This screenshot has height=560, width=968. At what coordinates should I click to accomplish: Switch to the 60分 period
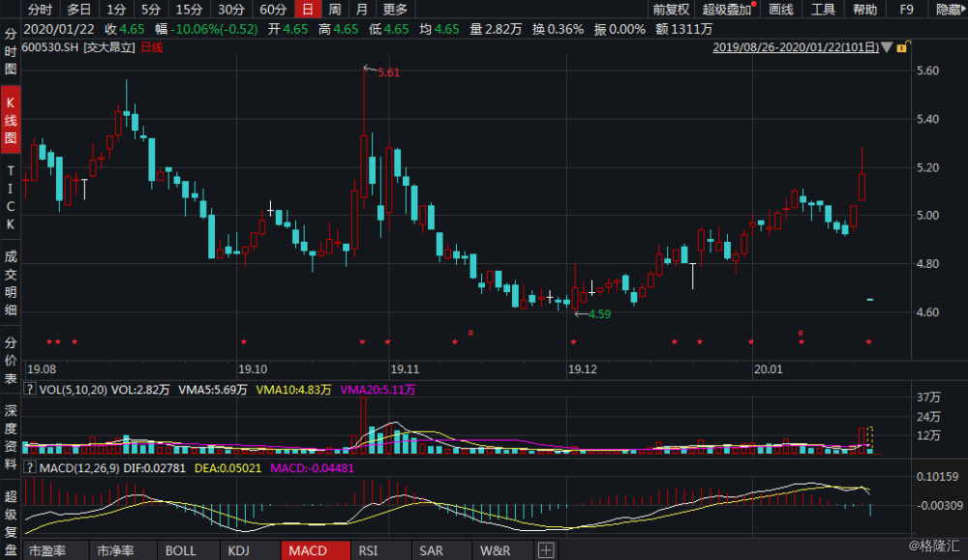point(272,10)
